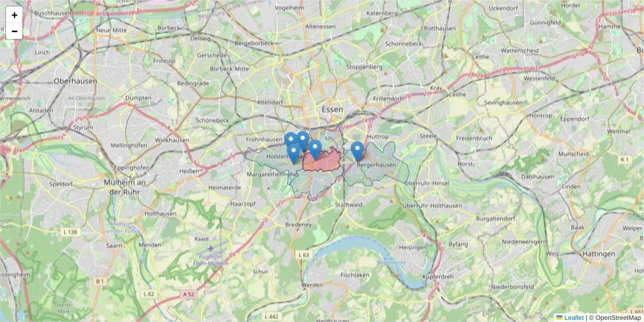Zoom out with the minus button
Screen dimensions: 644x322
click(14, 31)
